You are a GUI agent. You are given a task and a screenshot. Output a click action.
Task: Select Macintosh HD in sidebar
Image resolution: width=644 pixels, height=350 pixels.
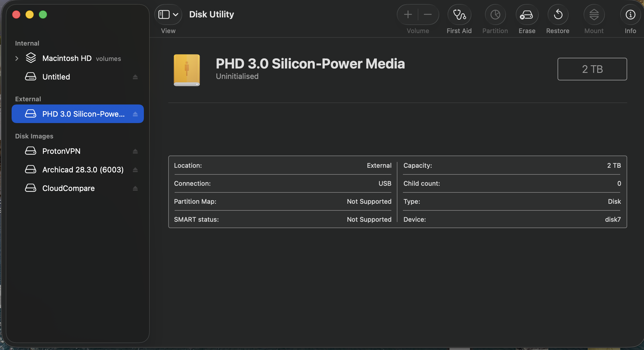(x=67, y=58)
